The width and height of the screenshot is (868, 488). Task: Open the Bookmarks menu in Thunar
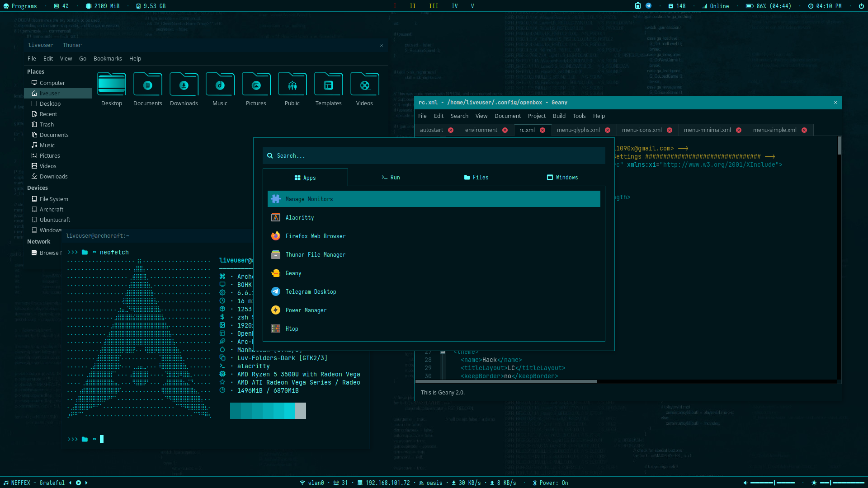click(x=107, y=58)
